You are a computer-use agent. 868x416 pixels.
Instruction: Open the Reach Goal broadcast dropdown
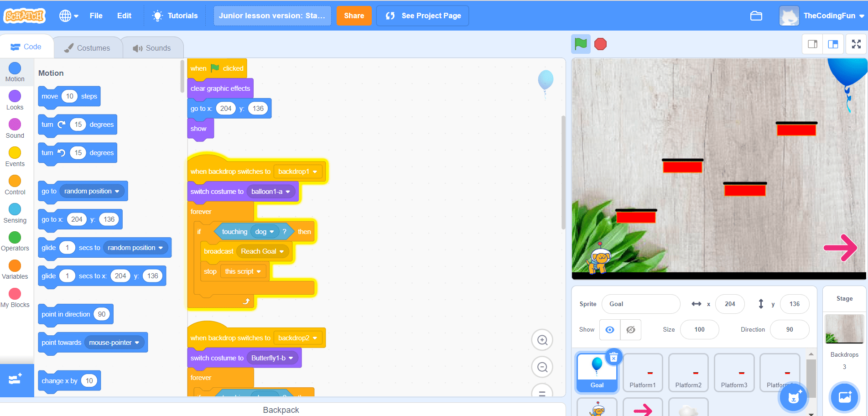[x=263, y=251]
